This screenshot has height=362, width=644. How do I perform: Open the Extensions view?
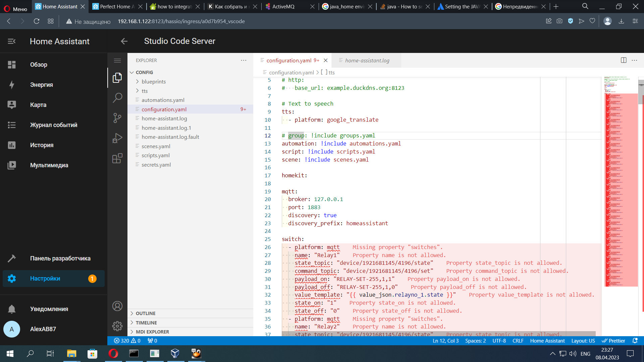[x=117, y=158]
